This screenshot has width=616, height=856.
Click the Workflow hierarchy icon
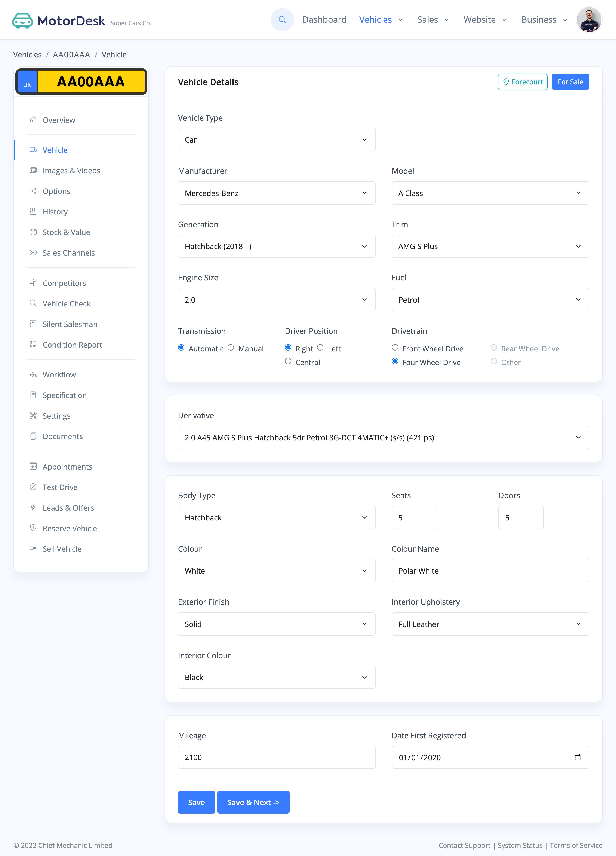tap(33, 375)
